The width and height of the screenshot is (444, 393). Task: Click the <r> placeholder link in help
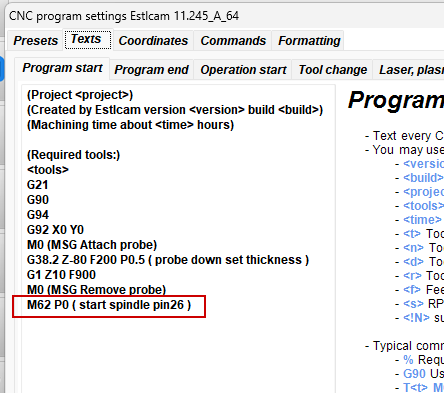pyautogui.click(x=412, y=276)
